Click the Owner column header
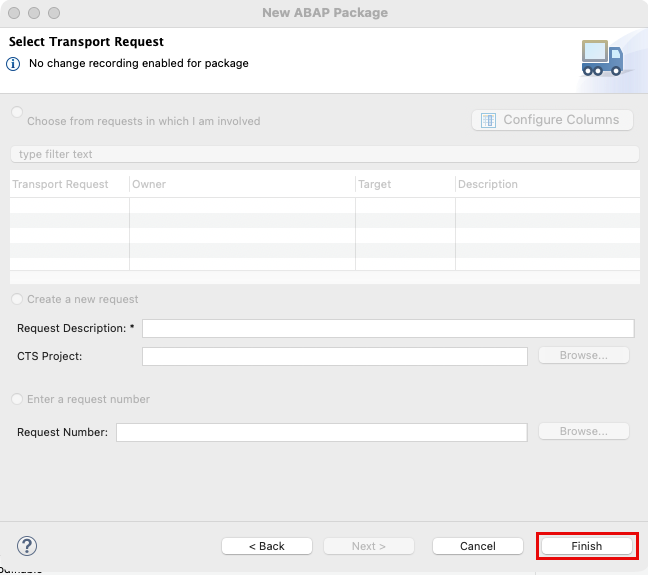The width and height of the screenshot is (648, 575). point(242,184)
